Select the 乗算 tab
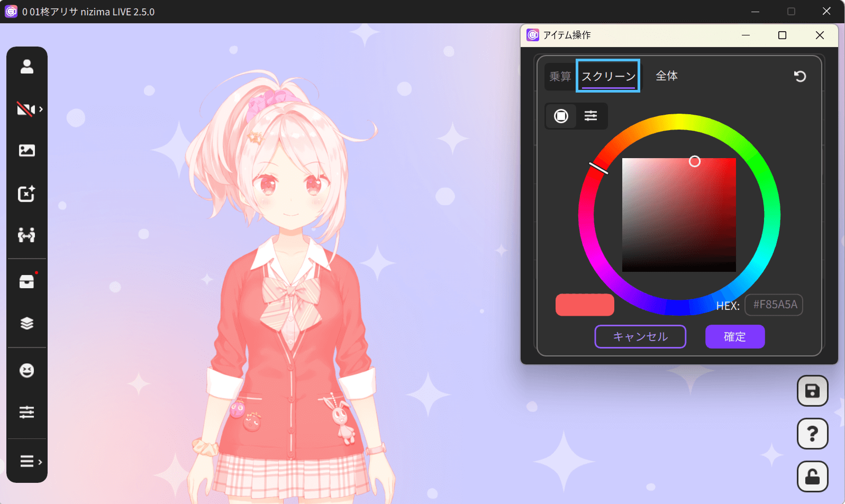Image resolution: width=845 pixels, height=504 pixels. 560,77
